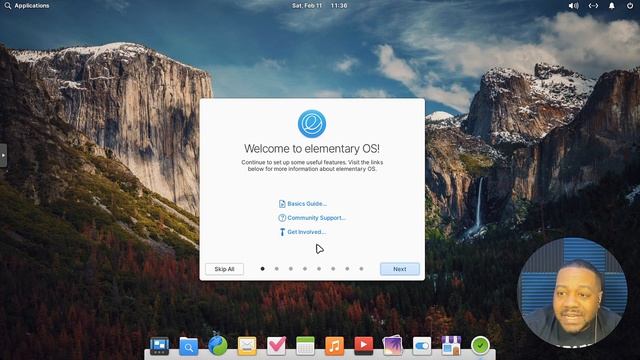The image size is (640, 360).
Task: Jump to the third onboarding page dot
Action: point(291,269)
